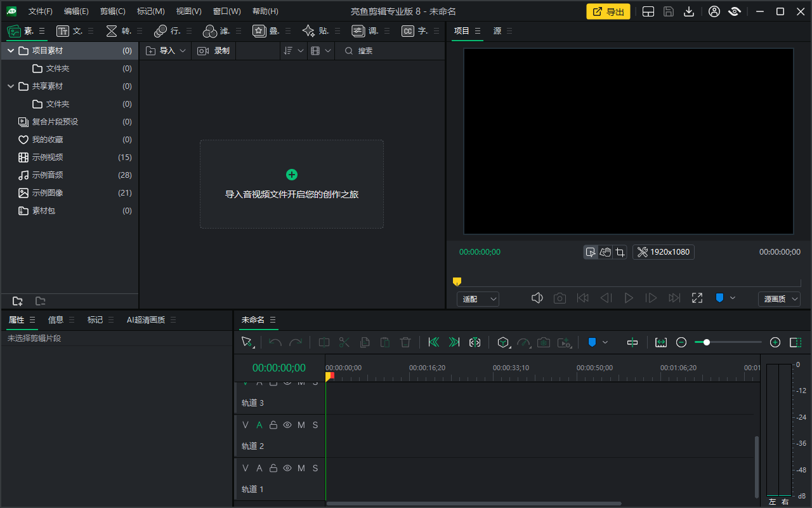The height and width of the screenshot is (508, 812).
Task: Click the timeline horizontal scrollbar
Action: (473, 504)
